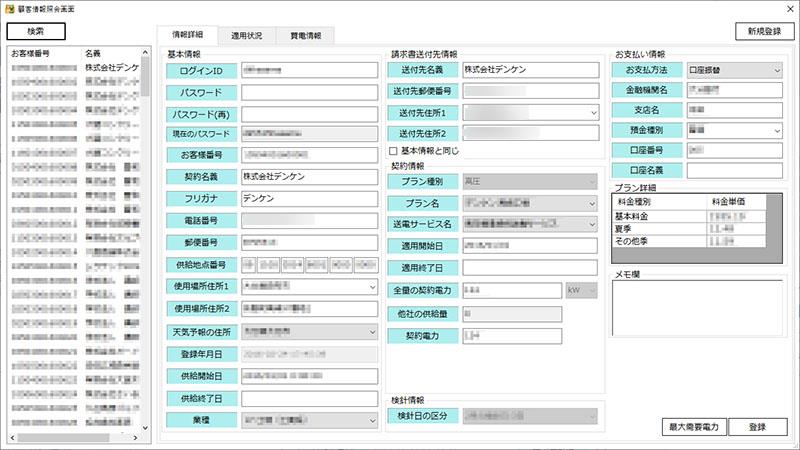The height and width of the screenshot is (450, 800).
Task: Click the 口座番号 input field
Action: coord(735,151)
